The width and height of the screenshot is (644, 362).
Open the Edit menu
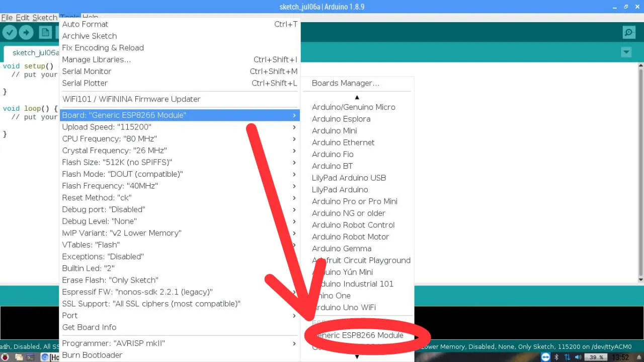(23, 18)
